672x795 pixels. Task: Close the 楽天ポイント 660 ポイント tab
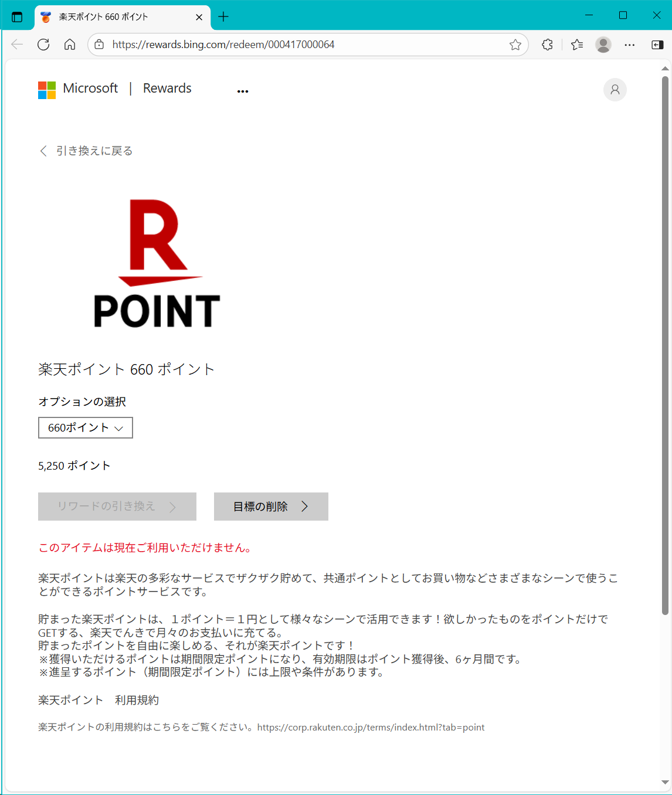click(199, 17)
